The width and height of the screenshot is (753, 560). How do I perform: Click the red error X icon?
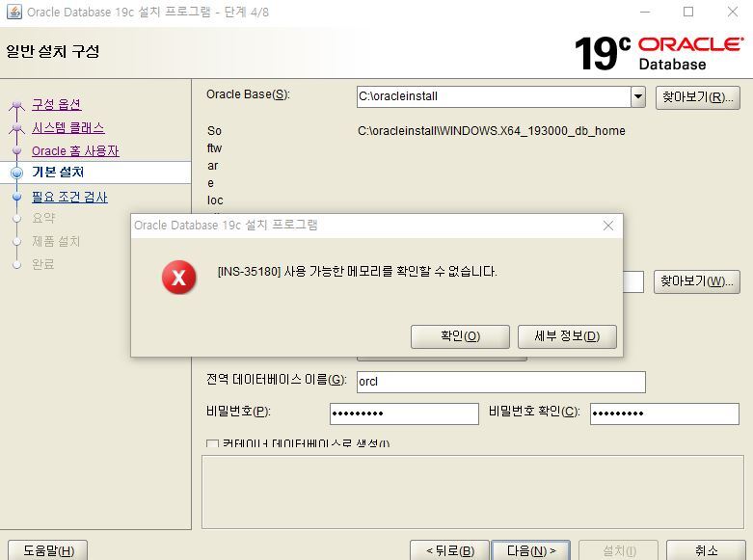[178, 278]
